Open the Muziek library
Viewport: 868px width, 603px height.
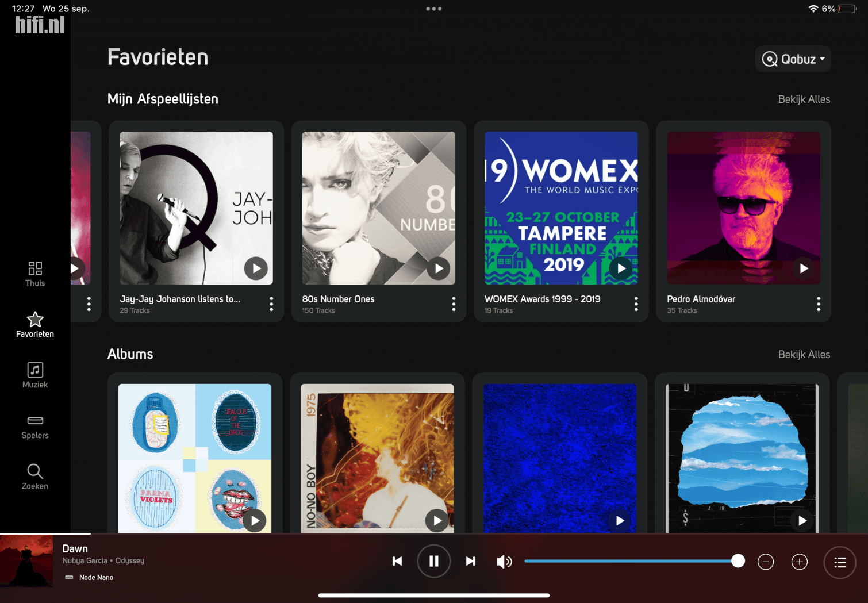35,375
